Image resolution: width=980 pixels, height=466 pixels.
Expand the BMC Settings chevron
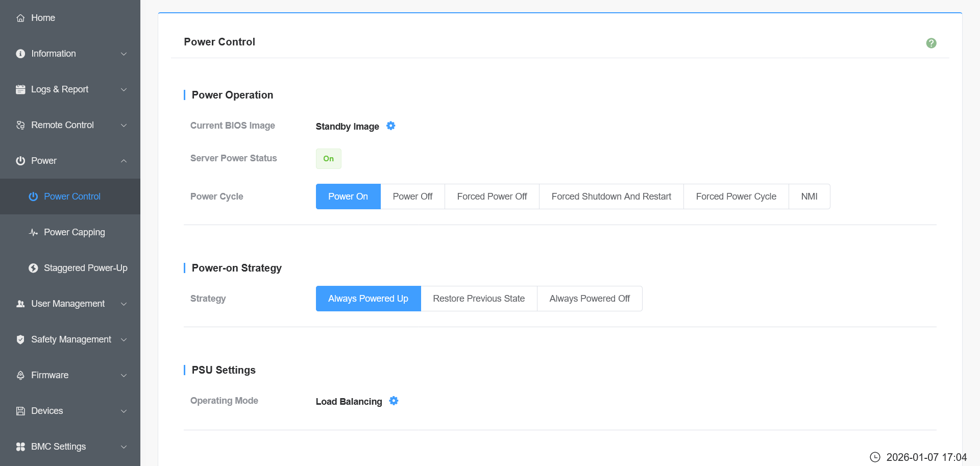click(x=124, y=447)
